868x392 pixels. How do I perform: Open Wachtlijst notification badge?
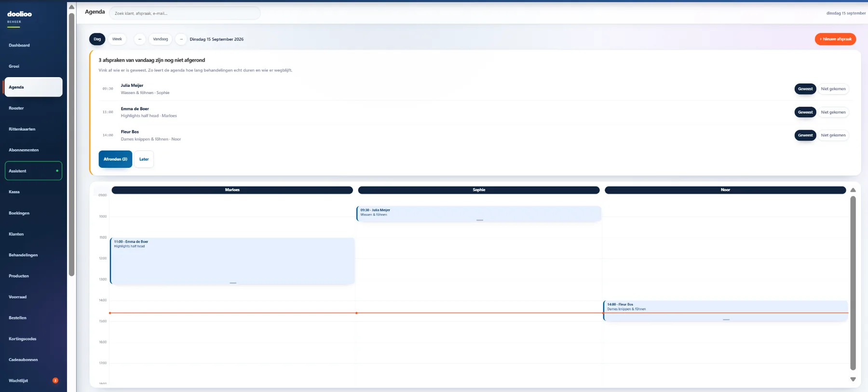pyautogui.click(x=55, y=380)
